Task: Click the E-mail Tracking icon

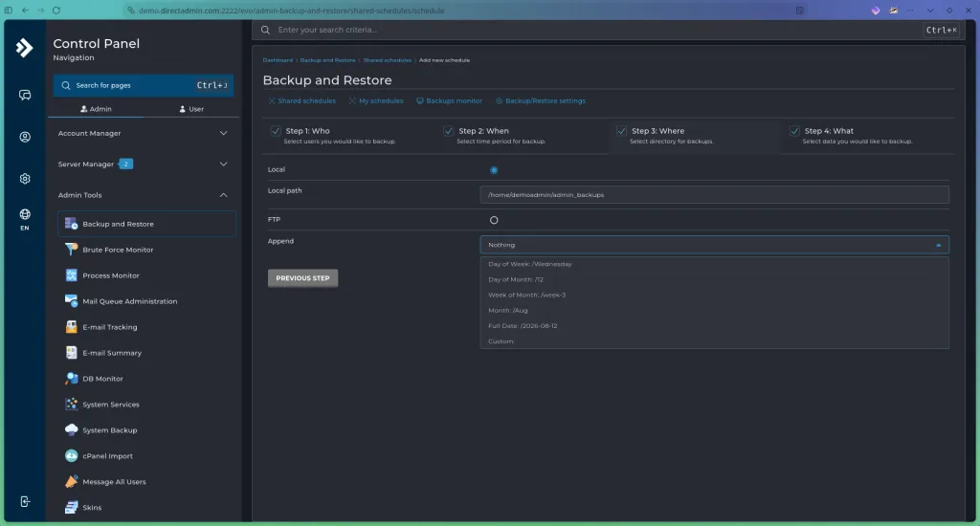Action: [x=71, y=327]
